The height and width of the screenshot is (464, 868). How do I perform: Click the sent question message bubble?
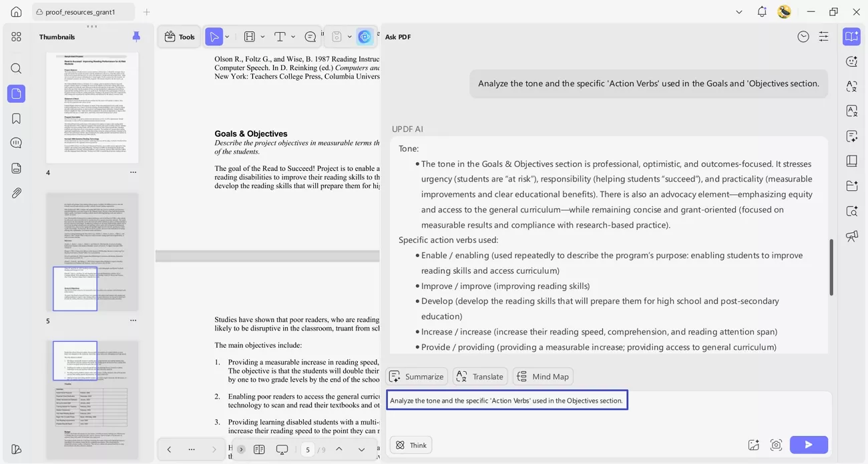pos(648,83)
